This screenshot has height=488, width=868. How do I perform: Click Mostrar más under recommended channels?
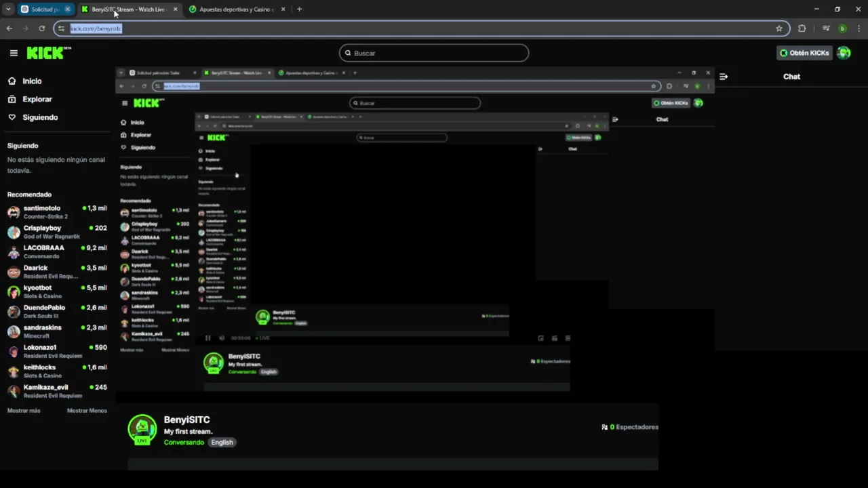coord(24,411)
